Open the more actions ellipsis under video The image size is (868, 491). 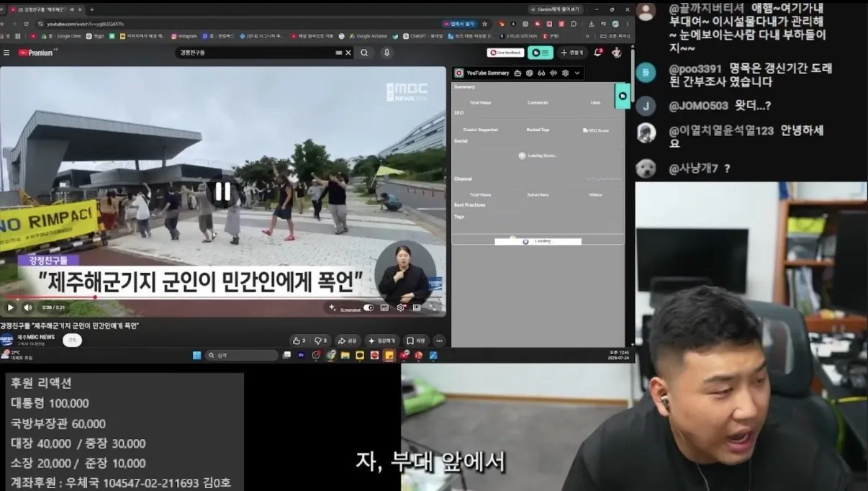pos(439,341)
